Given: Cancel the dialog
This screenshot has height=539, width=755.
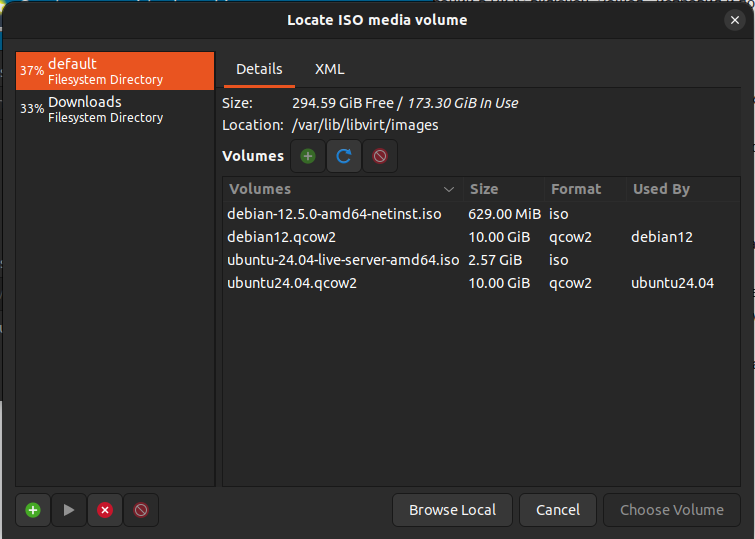Looking at the screenshot, I should 558,510.
